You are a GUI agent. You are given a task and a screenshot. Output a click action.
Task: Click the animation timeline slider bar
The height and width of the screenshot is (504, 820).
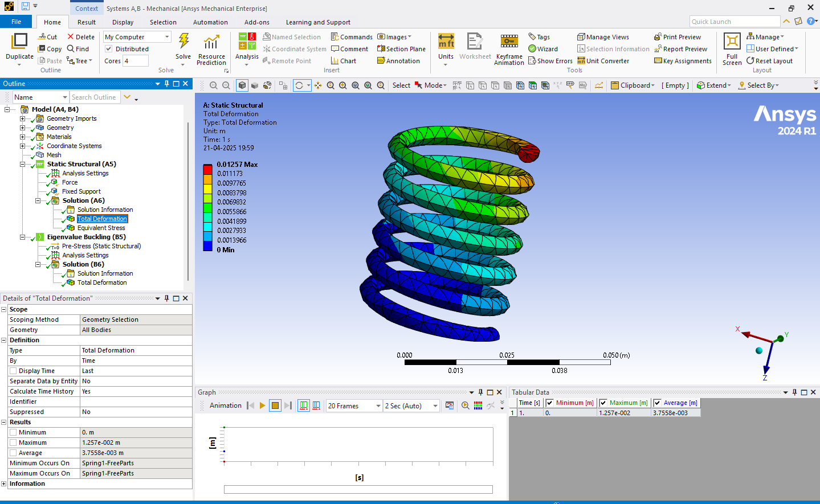pos(358,489)
